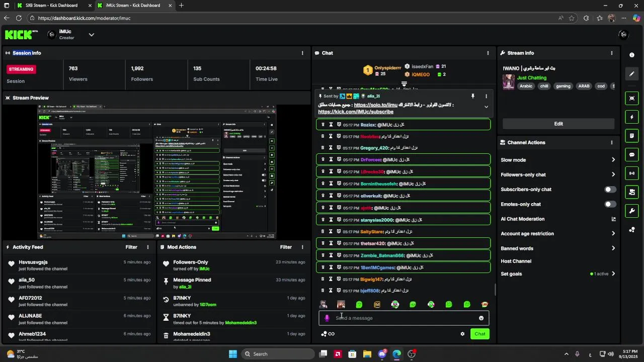Delete Roziox's chat message with trash icon
The height and width of the screenshot is (362, 644).
[323, 124]
